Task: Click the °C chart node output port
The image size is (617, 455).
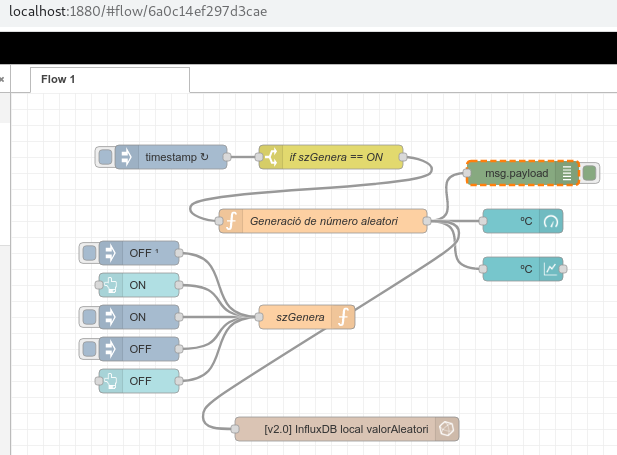Action: click(x=563, y=269)
